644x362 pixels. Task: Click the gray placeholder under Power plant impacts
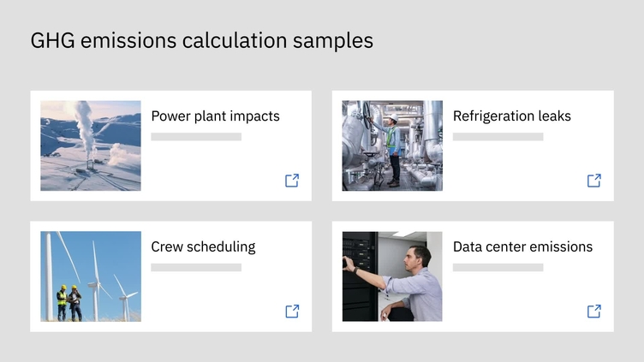[x=196, y=137]
